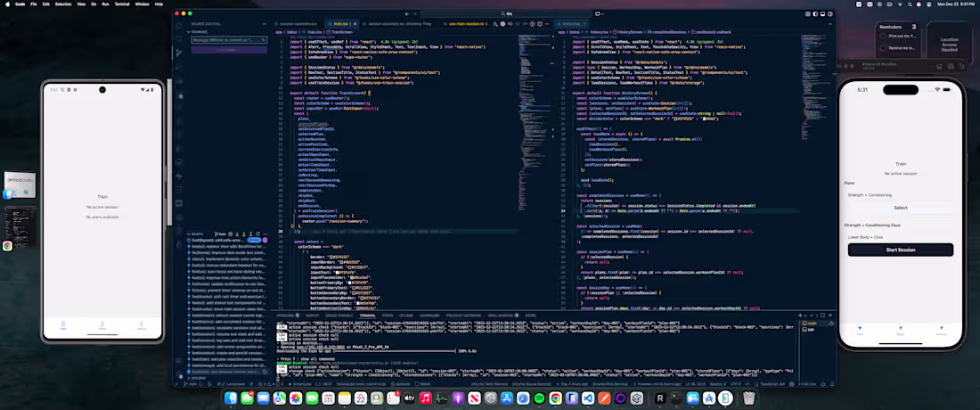
Task: Click the Start Session button on iPhone simulator
Action: tap(901, 250)
